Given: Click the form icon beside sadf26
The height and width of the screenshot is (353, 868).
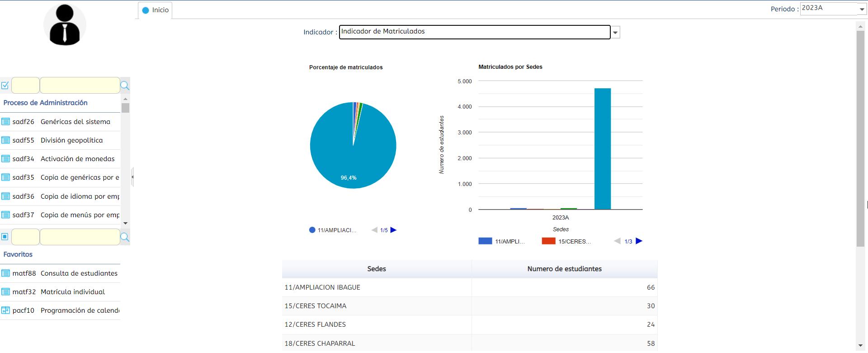Looking at the screenshot, I should 6,122.
